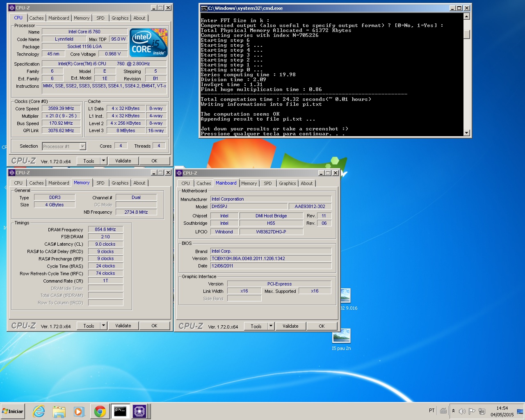
Task: Click the Intel Core i5 logo
Action: click(148, 43)
